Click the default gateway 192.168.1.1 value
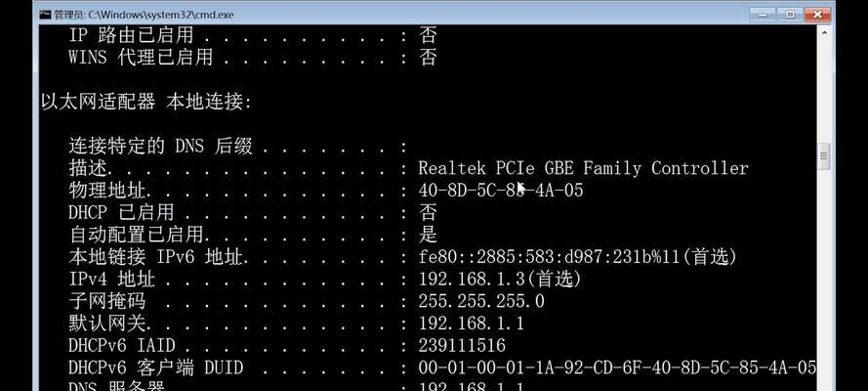Image resolution: width=868 pixels, height=391 pixels. click(471, 323)
